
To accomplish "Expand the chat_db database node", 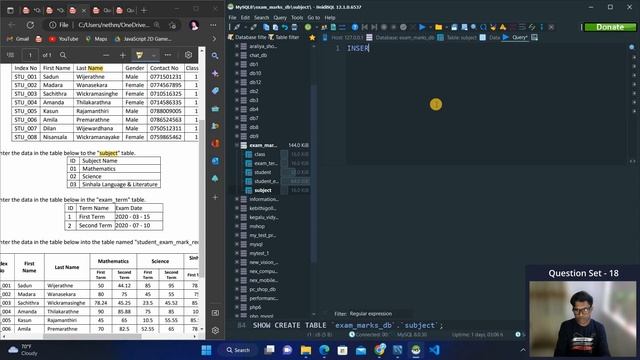I will tap(237, 55).
